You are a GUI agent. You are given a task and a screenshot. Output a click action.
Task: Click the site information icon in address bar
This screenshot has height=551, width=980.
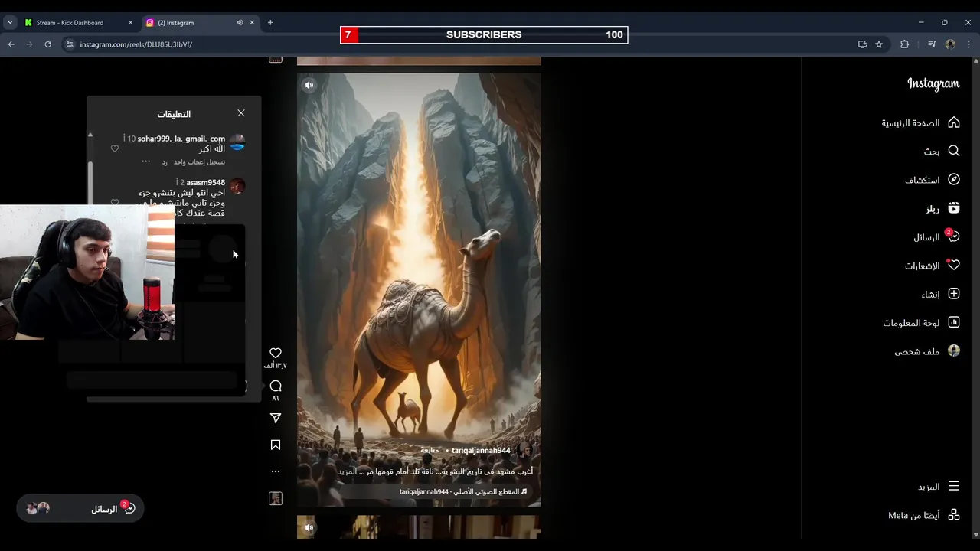coord(70,44)
